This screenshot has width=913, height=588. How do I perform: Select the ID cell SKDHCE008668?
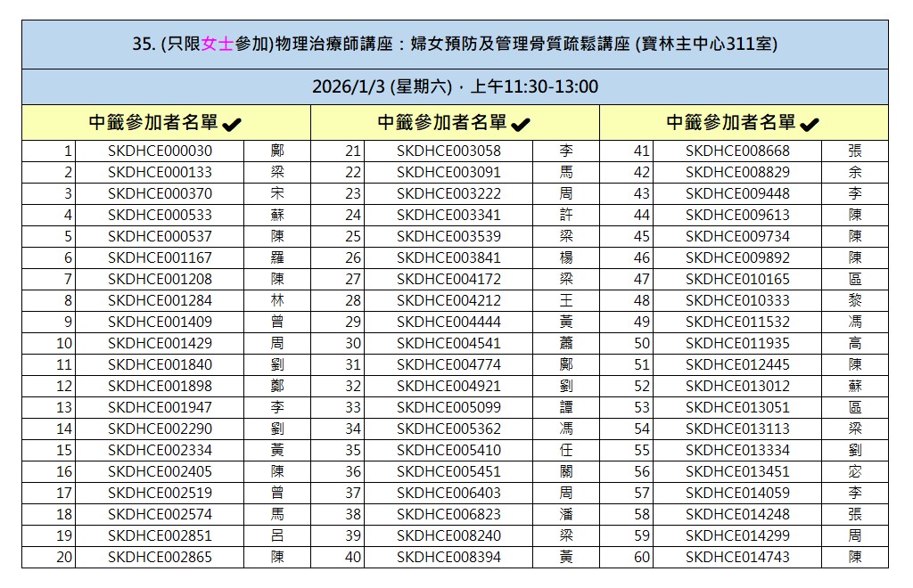click(x=737, y=151)
